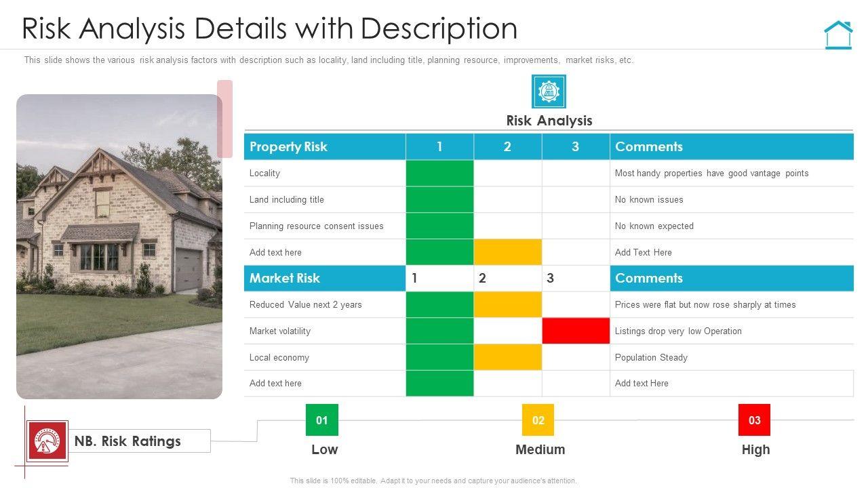Select the green 01 Low rating badge
Screen dimensions: 868x488
pyautogui.click(x=321, y=420)
